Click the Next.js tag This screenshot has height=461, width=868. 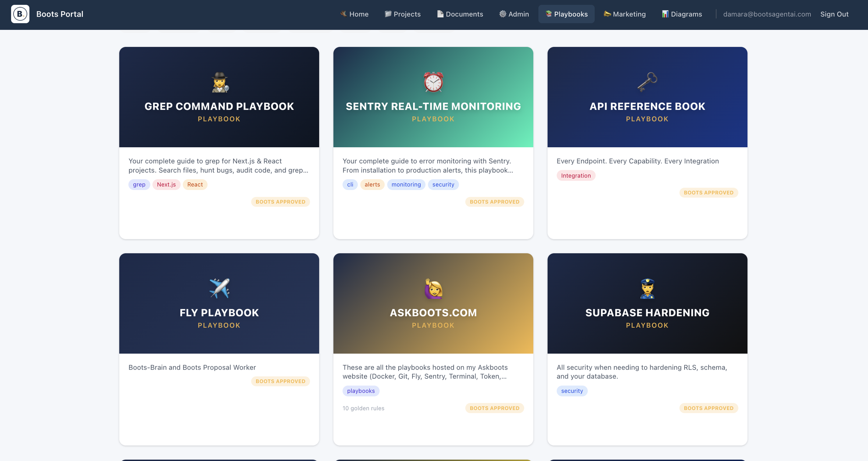pos(166,184)
